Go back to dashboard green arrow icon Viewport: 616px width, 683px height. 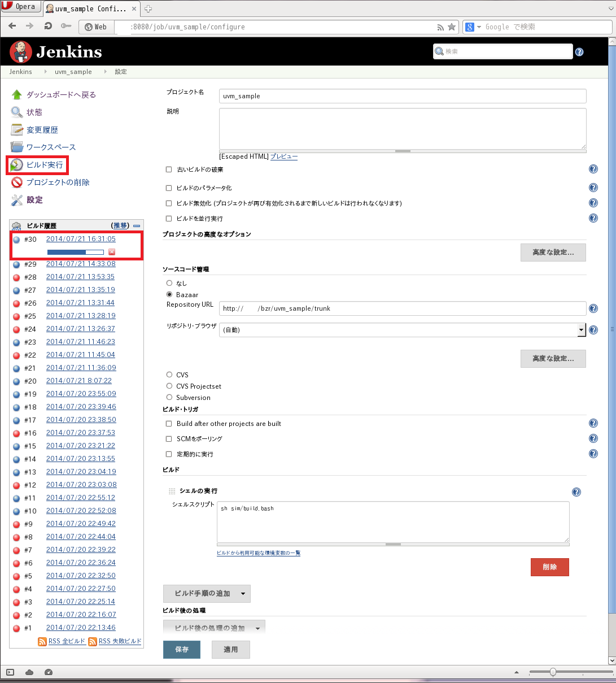(x=17, y=95)
